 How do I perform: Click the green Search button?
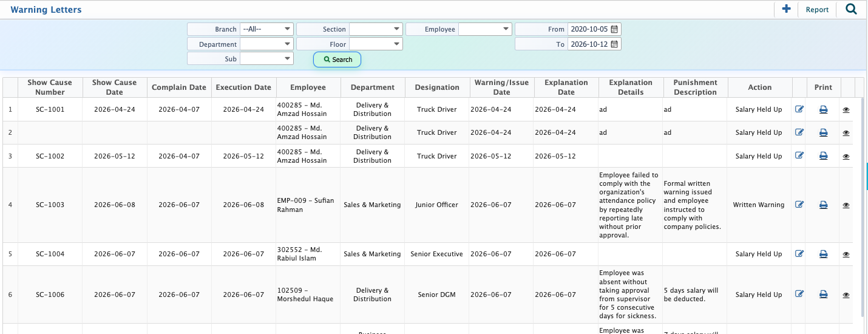click(x=337, y=60)
